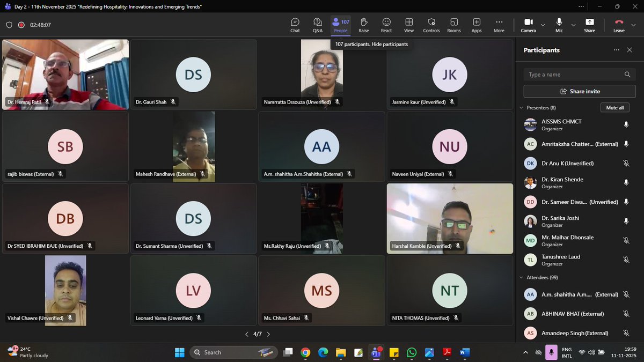Open breakout Rooms

click(454, 25)
